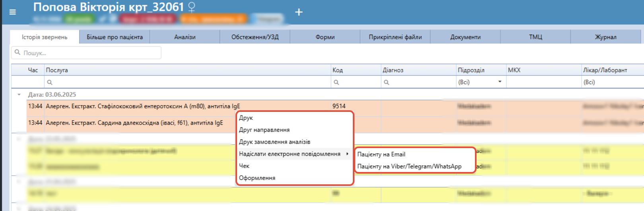Click the МКХ filter cell
Screen dimensions: 644x211
pyautogui.click(x=544, y=82)
